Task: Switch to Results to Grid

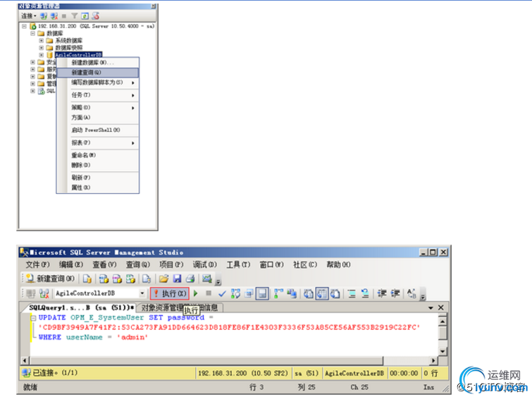Action: [x=322, y=293]
